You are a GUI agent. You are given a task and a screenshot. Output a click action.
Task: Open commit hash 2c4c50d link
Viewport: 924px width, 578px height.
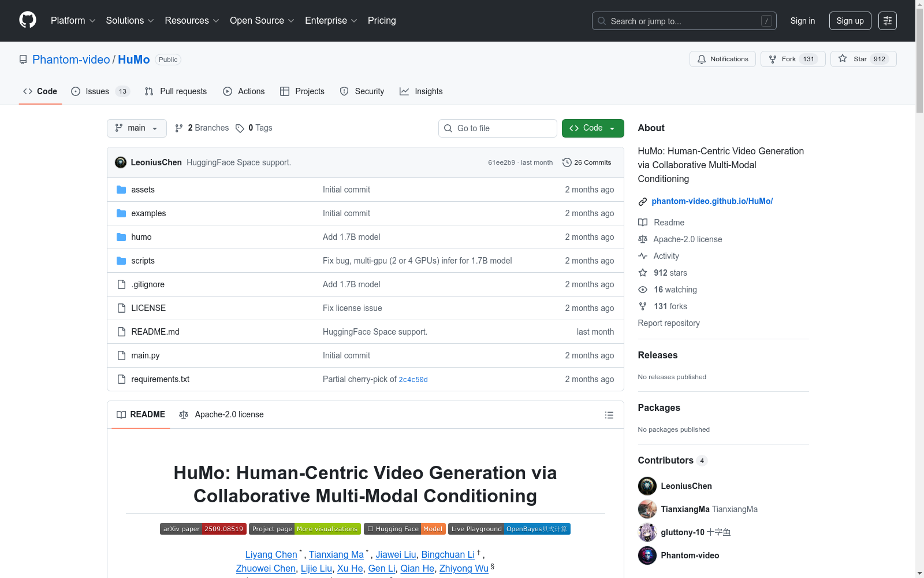tap(413, 380)
